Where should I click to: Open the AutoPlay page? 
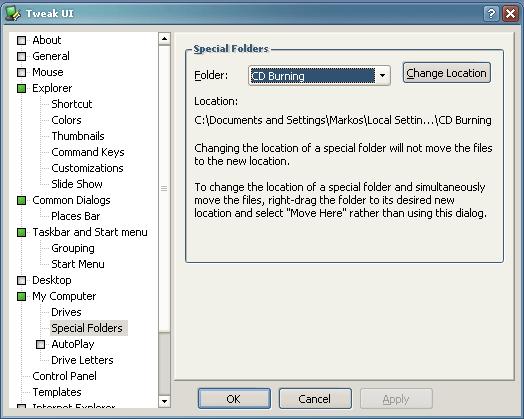tap(73, 344)
